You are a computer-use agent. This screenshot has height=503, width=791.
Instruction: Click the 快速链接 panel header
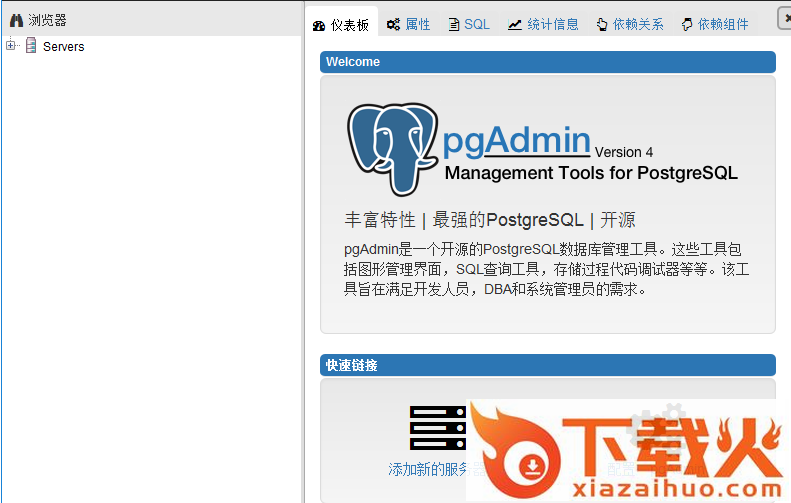click(547, 365)
